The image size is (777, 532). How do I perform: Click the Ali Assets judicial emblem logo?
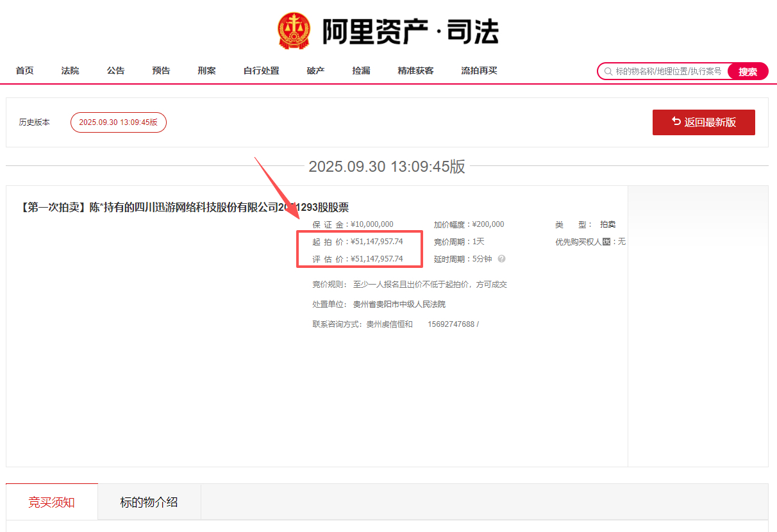294,31
